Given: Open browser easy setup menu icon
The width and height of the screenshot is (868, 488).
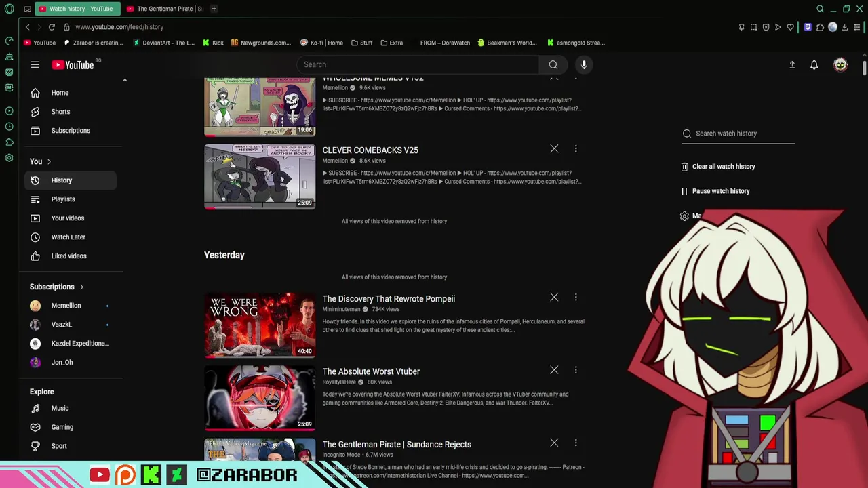Looking at the screenshot, I should click(x=858, y=27).
